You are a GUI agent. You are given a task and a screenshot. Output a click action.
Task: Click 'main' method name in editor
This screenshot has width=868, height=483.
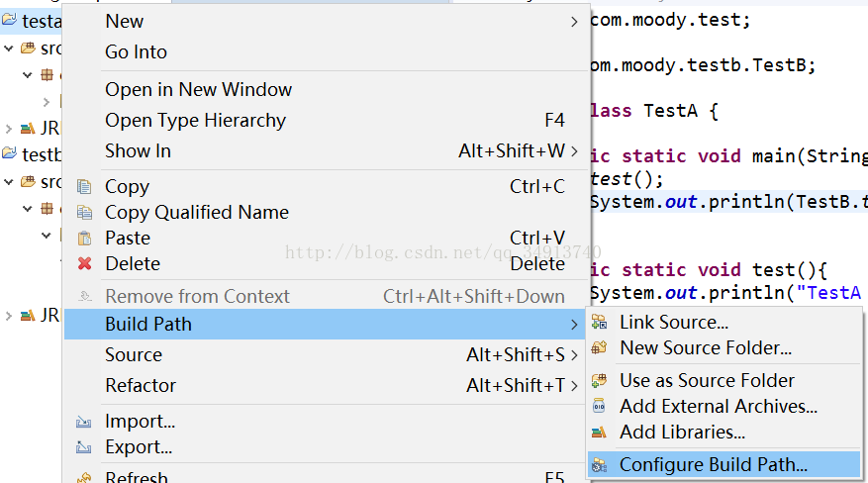click(774, 156)
